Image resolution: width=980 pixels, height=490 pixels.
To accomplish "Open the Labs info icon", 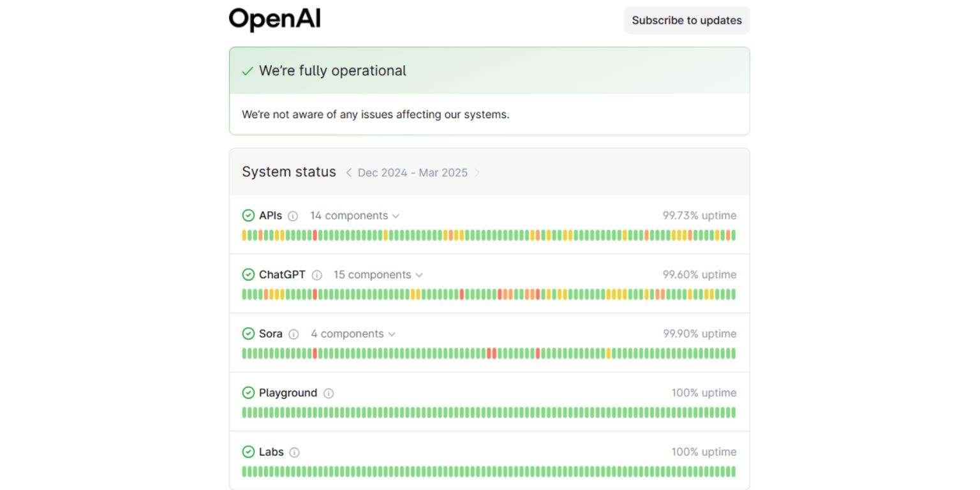I will [294, 452].
